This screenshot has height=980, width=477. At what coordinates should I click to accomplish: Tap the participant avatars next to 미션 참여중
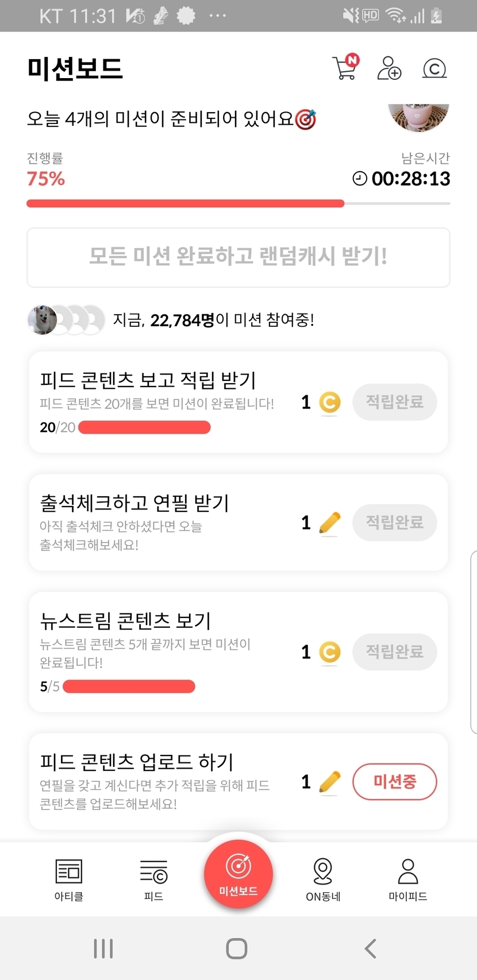(66, 320)
